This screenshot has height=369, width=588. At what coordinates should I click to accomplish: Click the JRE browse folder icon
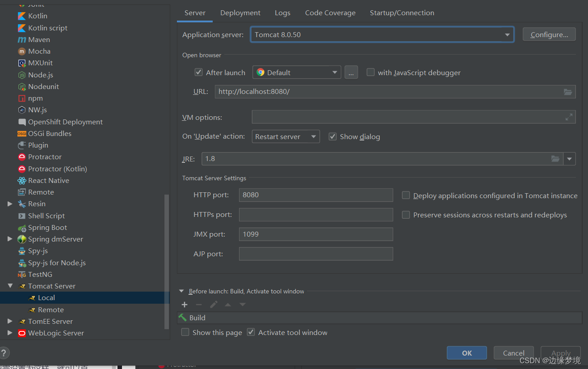[x=555, y=159]
